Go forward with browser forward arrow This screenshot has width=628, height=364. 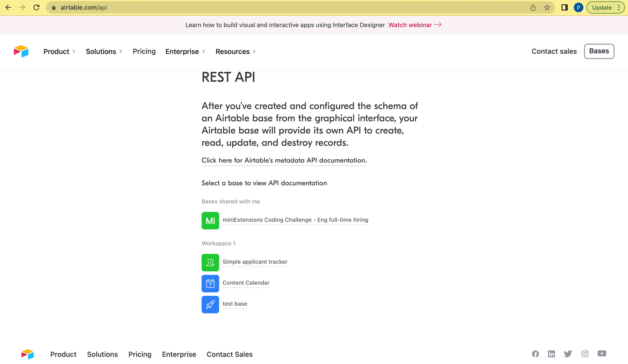(x=22, y=7)
